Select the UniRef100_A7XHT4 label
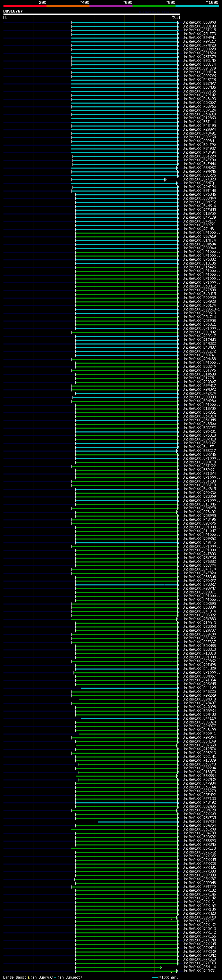Screen dimensions: 222x980 tap(199, 948)
